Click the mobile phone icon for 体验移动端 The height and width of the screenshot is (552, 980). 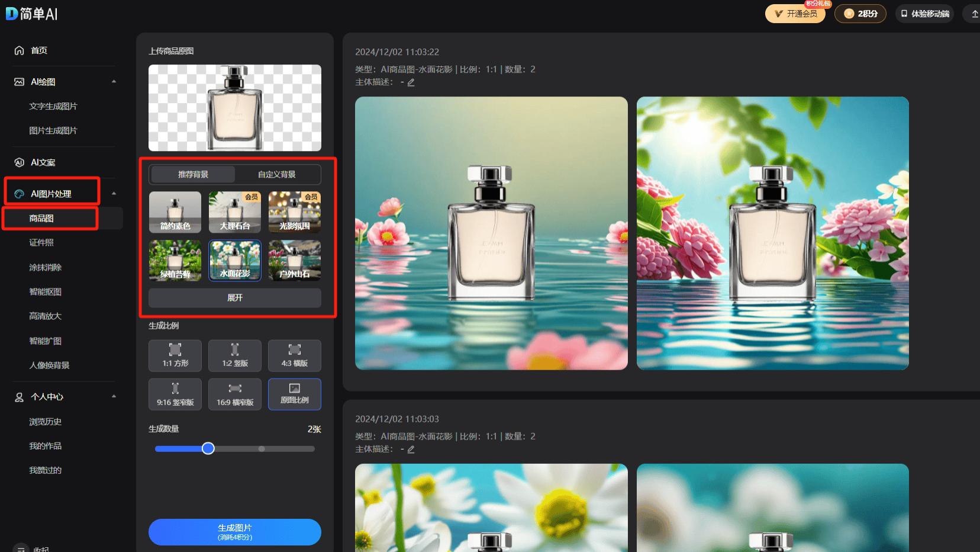pyautogui.click(x=904, y=14)
